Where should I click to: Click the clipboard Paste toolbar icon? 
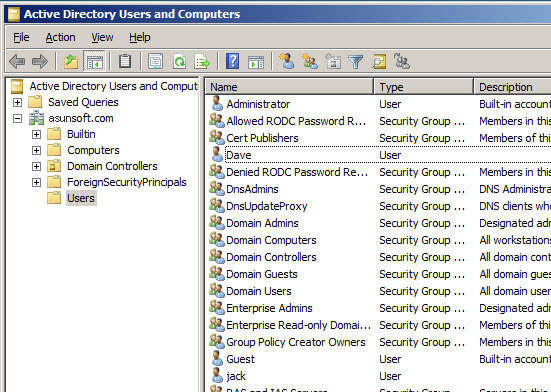(125, 61)
